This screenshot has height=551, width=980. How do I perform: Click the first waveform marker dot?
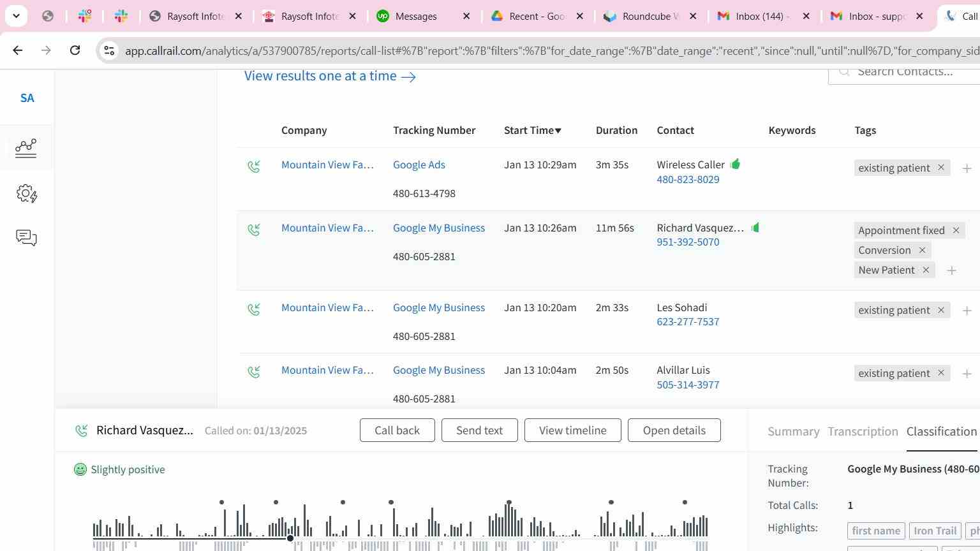(x=221, y=503)
